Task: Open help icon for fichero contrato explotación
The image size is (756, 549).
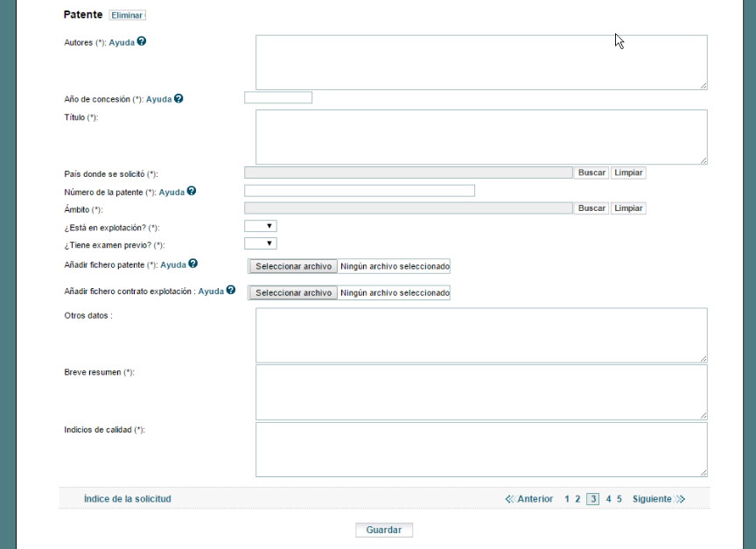Action: (x=231, y=290)
